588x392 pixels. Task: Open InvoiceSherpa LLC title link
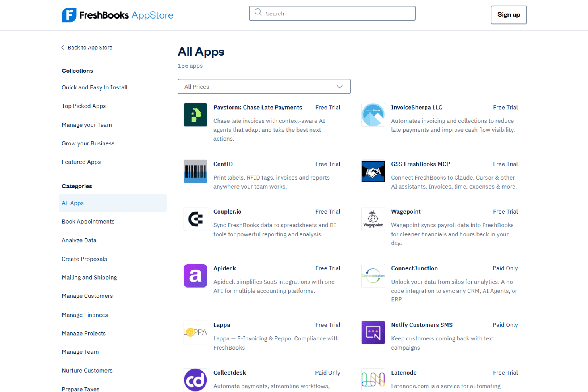click(x=417, y=108)
